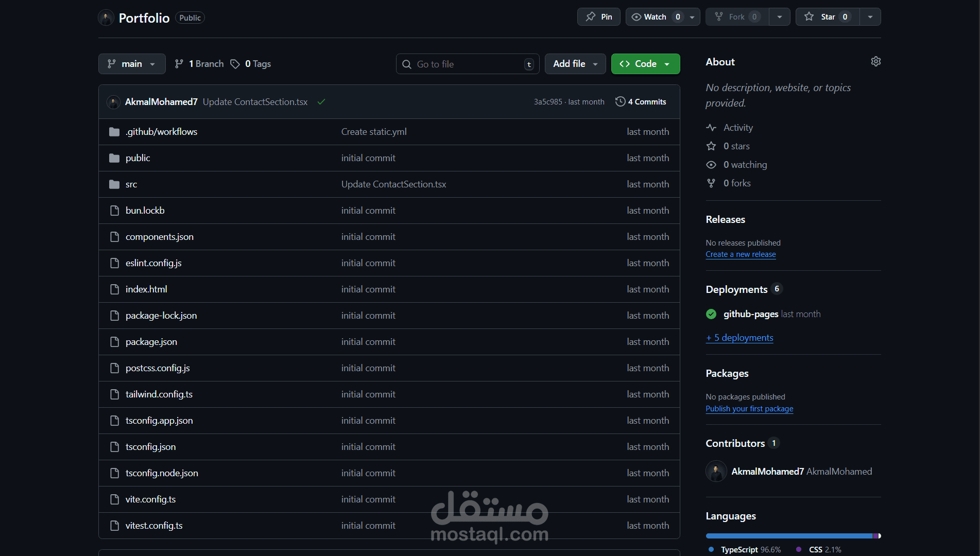The image size is (980, 556).
Task: Click the tag icon beside 0 Tags
Action: (x=235, y=64)
